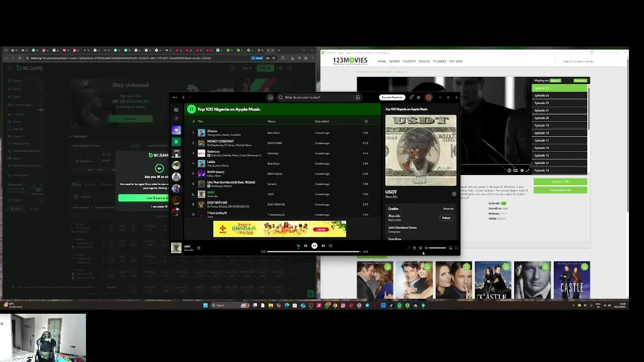Open Spotify notifications bell
This screenshot has width=644, height=362.
(412, 98)
